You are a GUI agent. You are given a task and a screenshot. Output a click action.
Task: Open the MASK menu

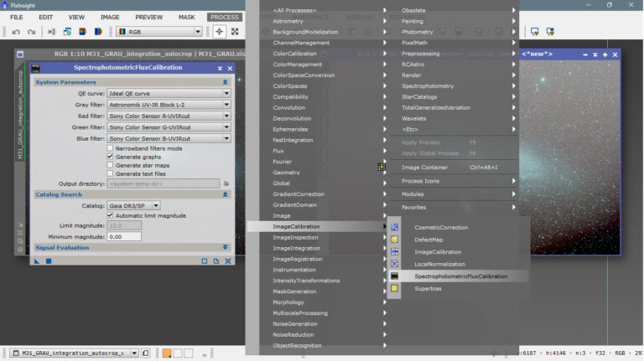pyautogui.click(x=186, y=18)
